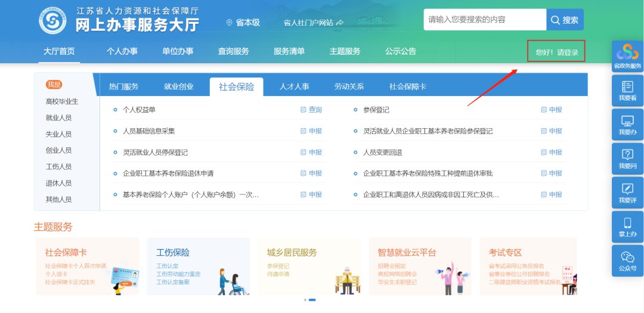This screenshot has height=313, width=644.
Task: Open the 我要评 feedback icon
Action: tap(627, 188)
